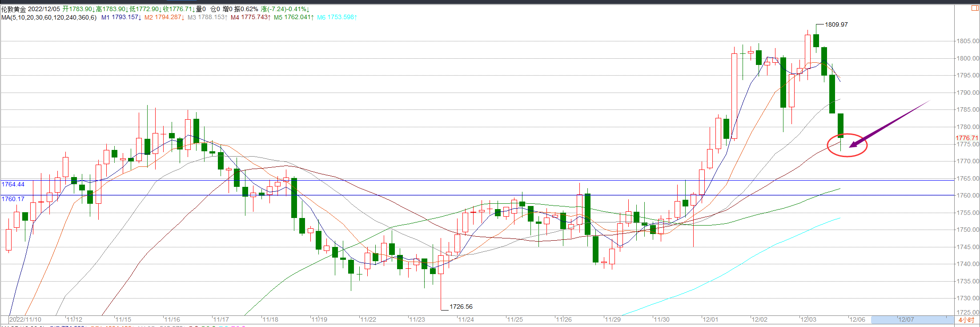Click the 收1776.71 close price value
The width and height of the screenshot is (980, 327).
pyautogui.click(x=179, y=9)
